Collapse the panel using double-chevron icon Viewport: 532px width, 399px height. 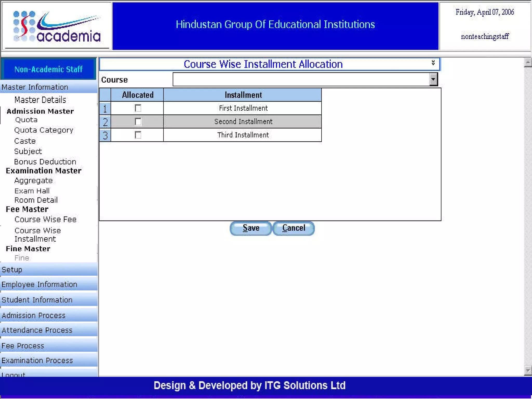(x=433, y=63)
